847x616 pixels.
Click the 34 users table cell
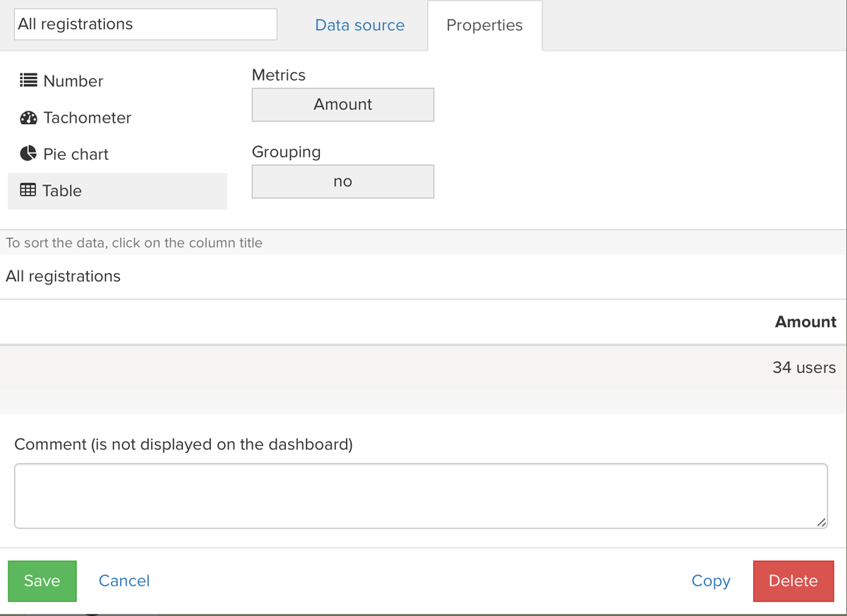pyautogui.click(x=804, y=368)
